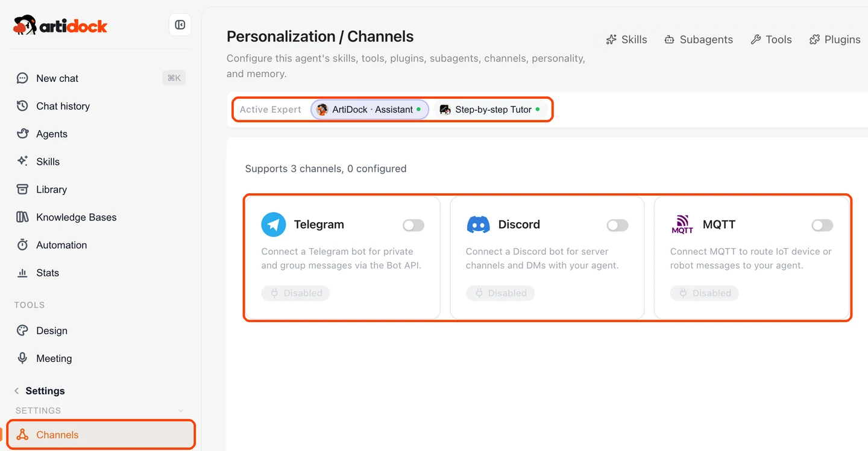Click the Telegram card title
This screenshot has width=868, height=451.
(x=319, y=225)
